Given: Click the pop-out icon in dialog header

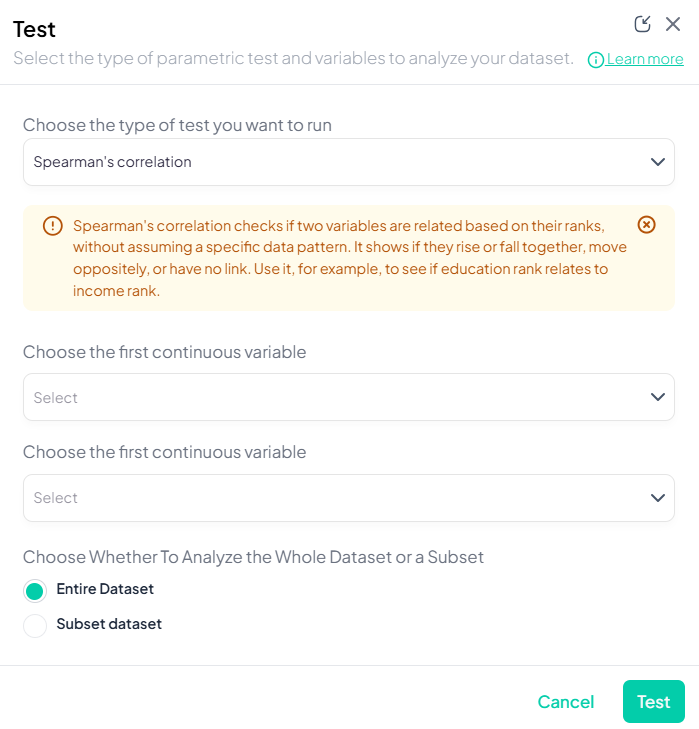Looking at the screenshot, I should coord(643,24).
